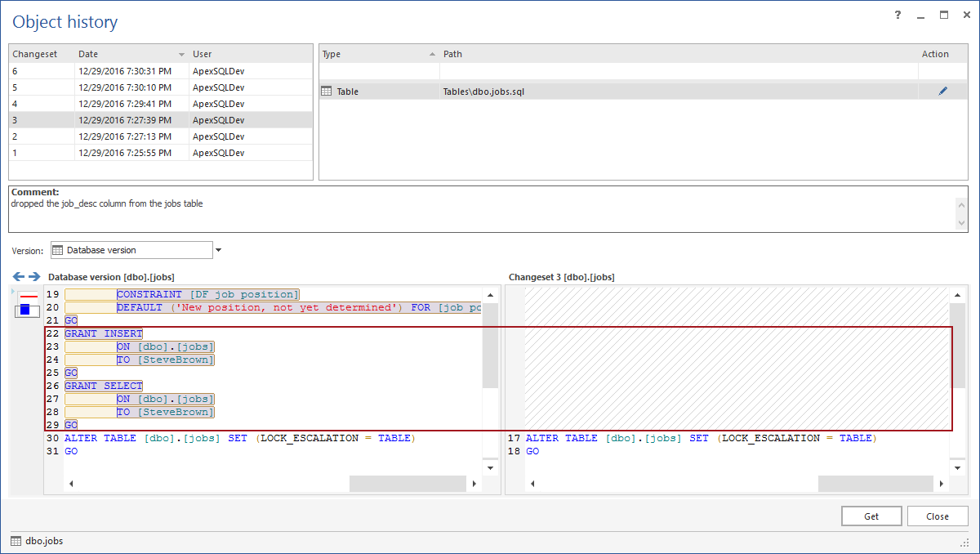Click the red line marker in the difference overview
The image size is (980, 554).
(x=29, y=297)
